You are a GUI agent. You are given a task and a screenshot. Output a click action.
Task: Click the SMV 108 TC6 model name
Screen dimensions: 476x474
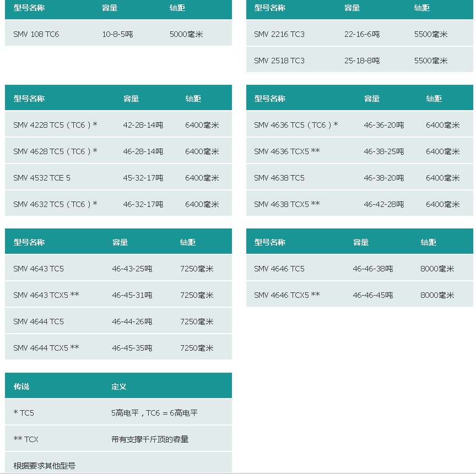click(x=36, y=34)
